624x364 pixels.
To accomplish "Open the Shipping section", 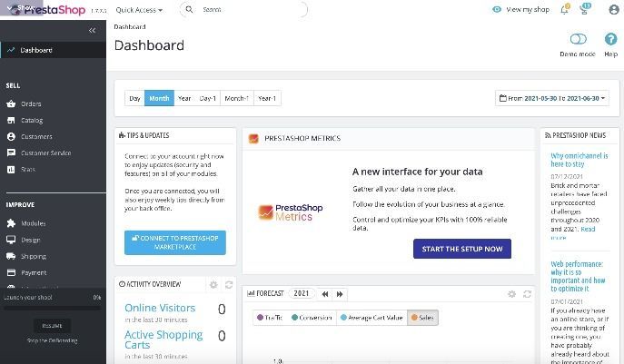I will pyautogui.click(x=34, y=256).
